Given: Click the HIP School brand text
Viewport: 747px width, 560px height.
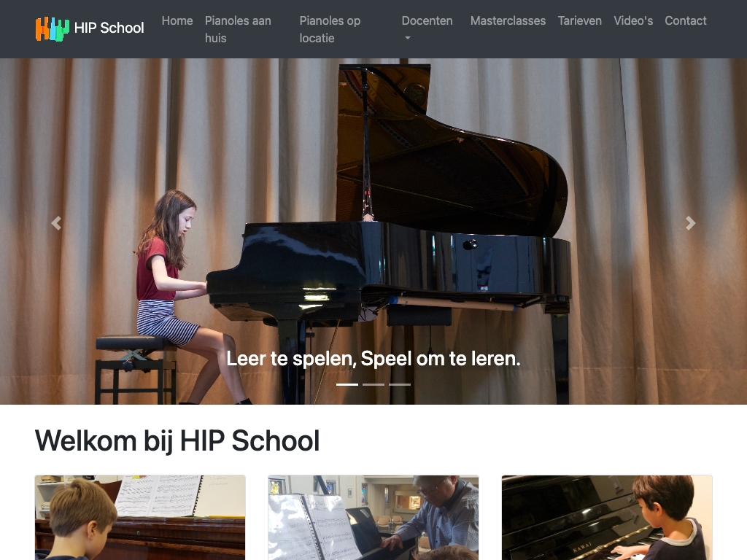Looking at the screenshot, I should coord(109,28).
